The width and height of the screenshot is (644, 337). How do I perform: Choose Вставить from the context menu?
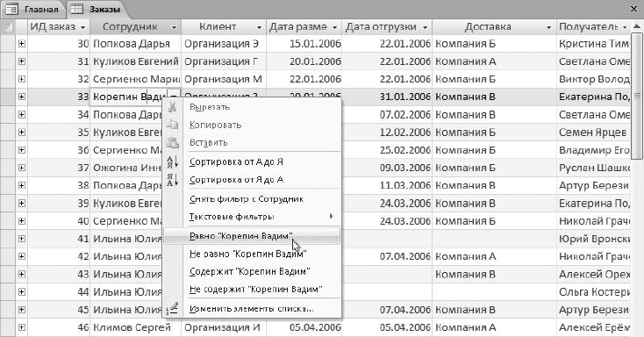[x=252, y=142]
